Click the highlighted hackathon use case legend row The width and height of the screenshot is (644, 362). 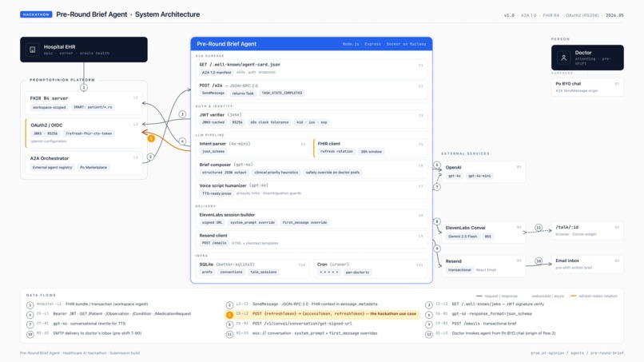pyautogui.click(x=321, y=314)
